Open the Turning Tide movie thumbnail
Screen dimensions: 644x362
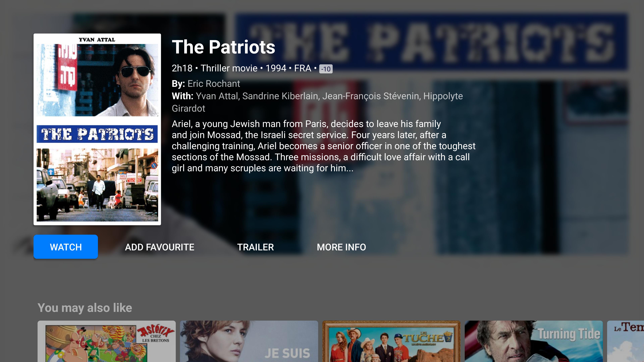tap(534, 341)
